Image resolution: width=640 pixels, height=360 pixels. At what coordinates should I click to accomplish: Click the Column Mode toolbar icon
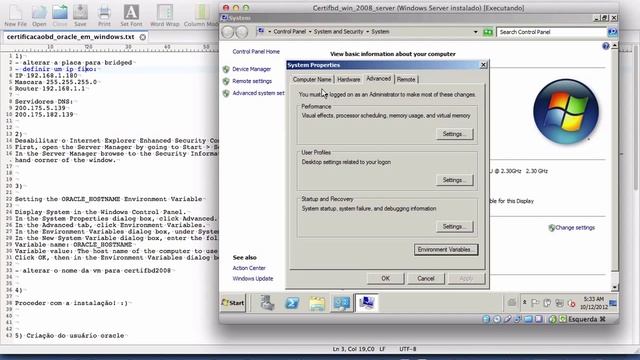point(201,12)
